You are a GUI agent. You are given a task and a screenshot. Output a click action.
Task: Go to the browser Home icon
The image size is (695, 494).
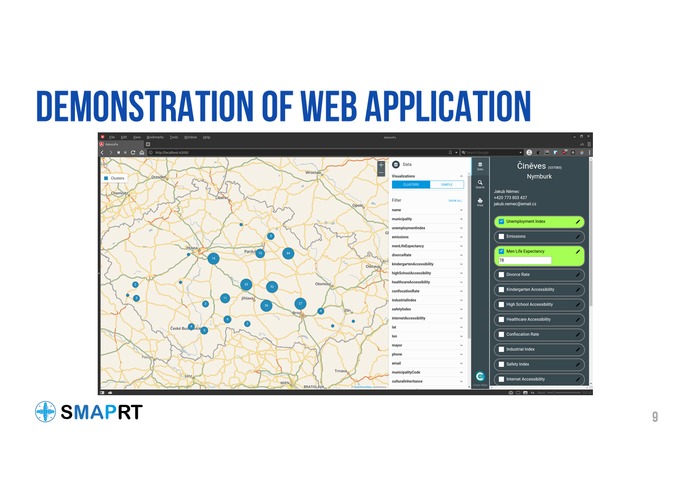(141, 152)
